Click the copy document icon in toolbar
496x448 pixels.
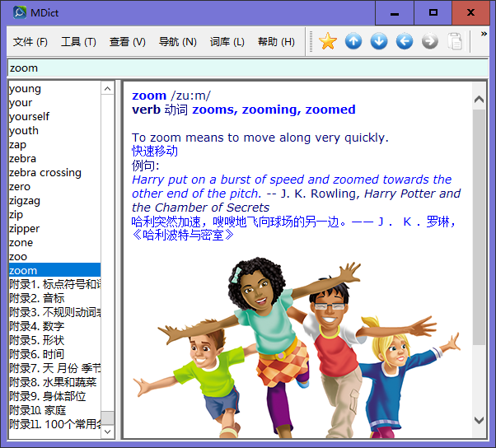(x=455, y=41)
